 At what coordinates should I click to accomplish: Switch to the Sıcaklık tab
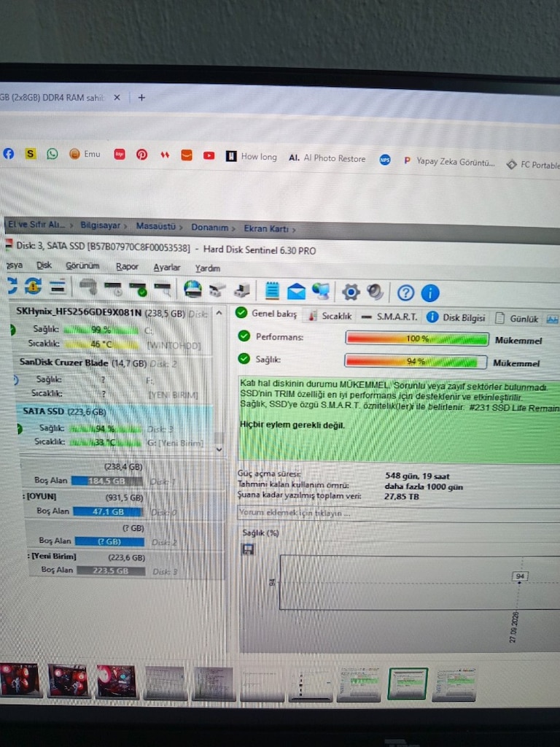click(x=330, y=315)
